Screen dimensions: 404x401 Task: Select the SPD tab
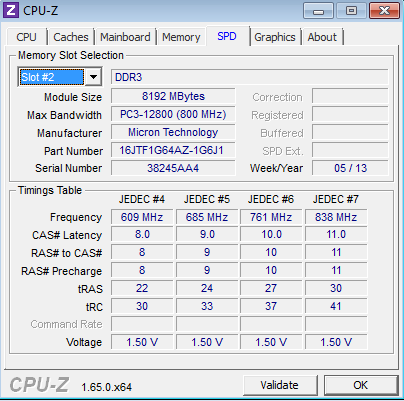point(227,36)
